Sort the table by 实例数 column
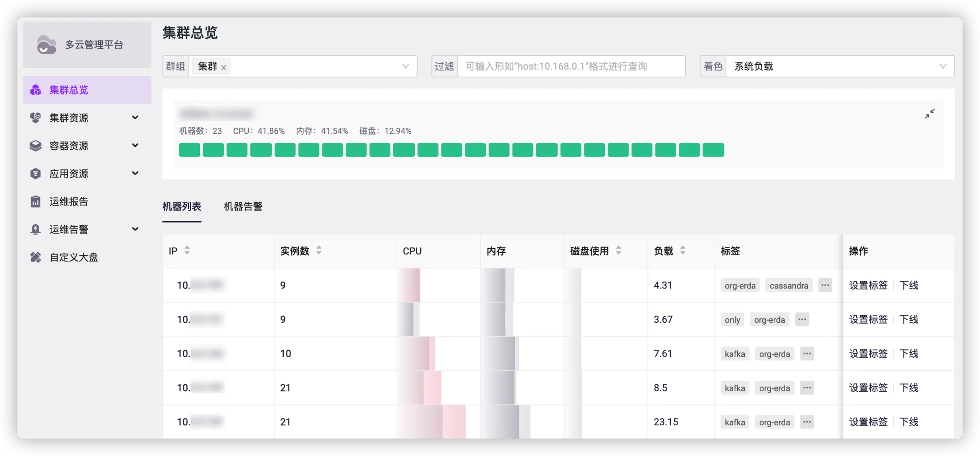Viewport: 980px width, 456px height. tap(319, 251)
